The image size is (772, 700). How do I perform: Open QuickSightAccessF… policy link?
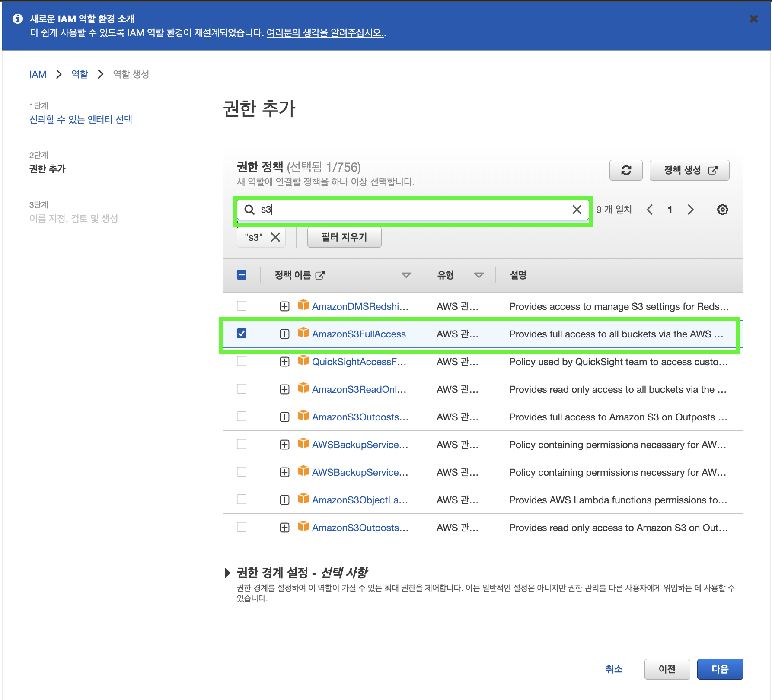pyautogui.click(x=359, y=362)
